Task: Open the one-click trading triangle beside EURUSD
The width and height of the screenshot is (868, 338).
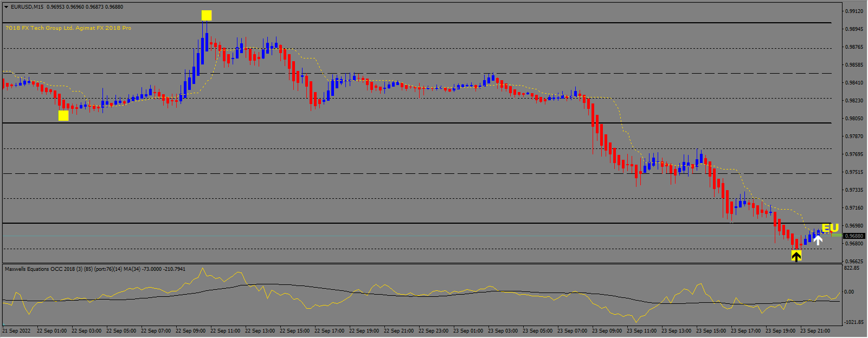Action: pyautogui.click(x=6, y=7)
